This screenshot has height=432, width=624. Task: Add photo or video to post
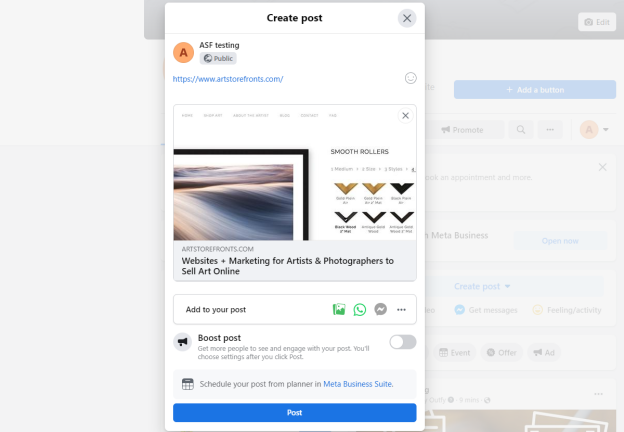click(339, 309)
